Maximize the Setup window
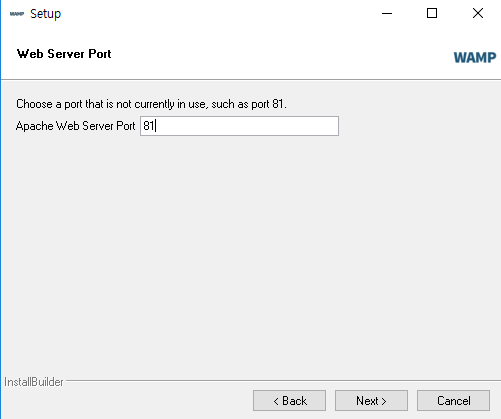Viewport: 501px width, 419px height. click(x=432, y=14)
